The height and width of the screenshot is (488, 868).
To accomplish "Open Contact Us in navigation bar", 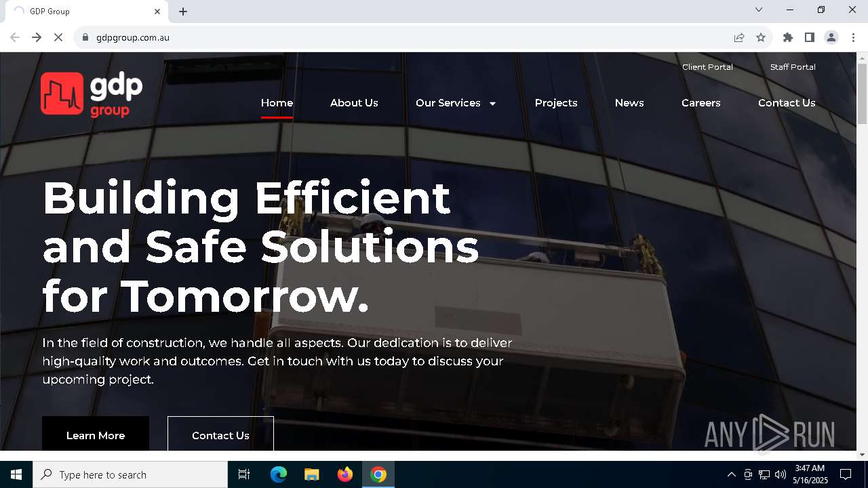I will pos(787,103).
